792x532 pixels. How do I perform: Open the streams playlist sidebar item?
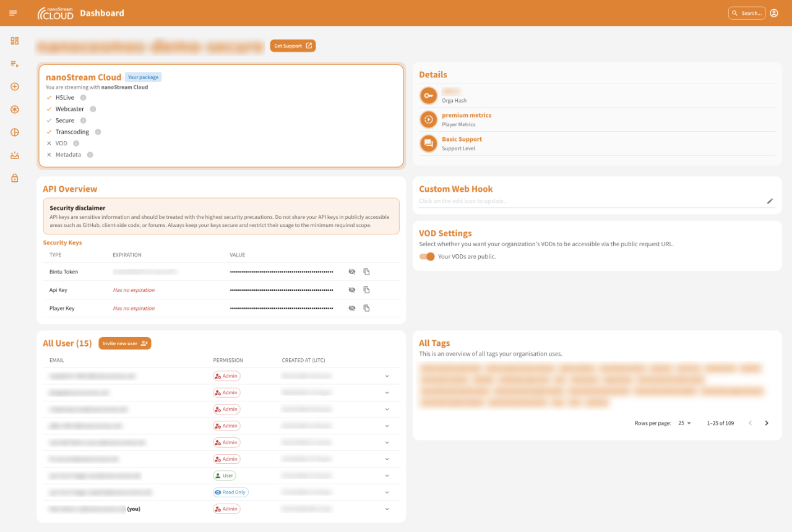pos(15,64)
